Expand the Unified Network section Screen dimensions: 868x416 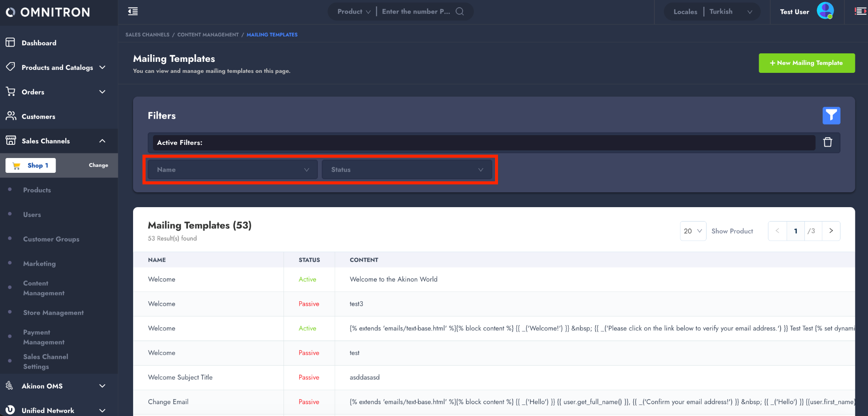pos(102,410)
